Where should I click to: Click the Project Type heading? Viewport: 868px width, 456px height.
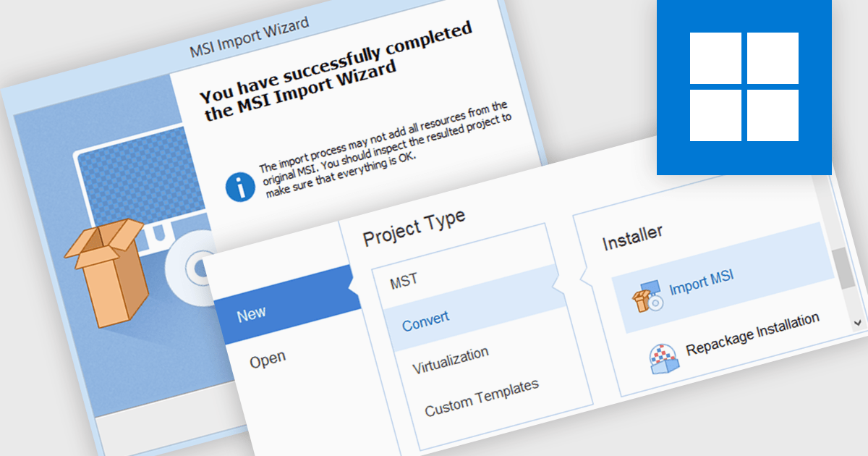tap(414, 227)
